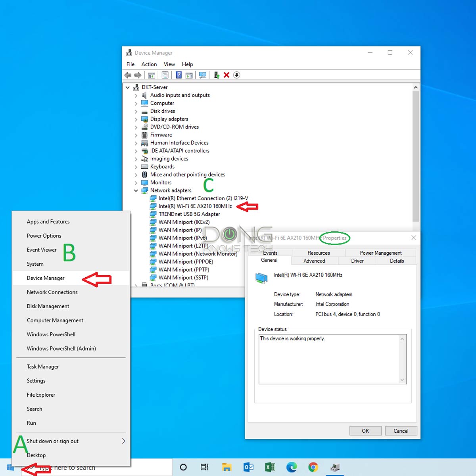The height and width of the screenshot is (476, 476).
Task: Expand the Display adapters branch
Action: coord(136,119)
